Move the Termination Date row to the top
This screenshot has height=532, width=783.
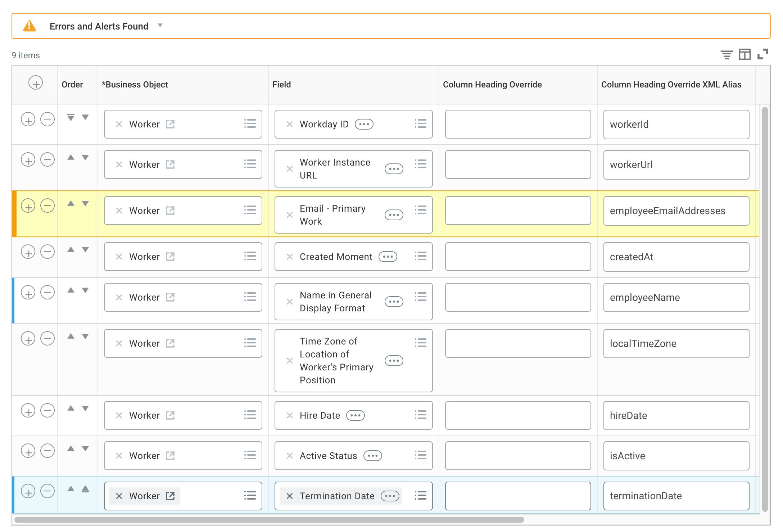[x=85, y=489]
